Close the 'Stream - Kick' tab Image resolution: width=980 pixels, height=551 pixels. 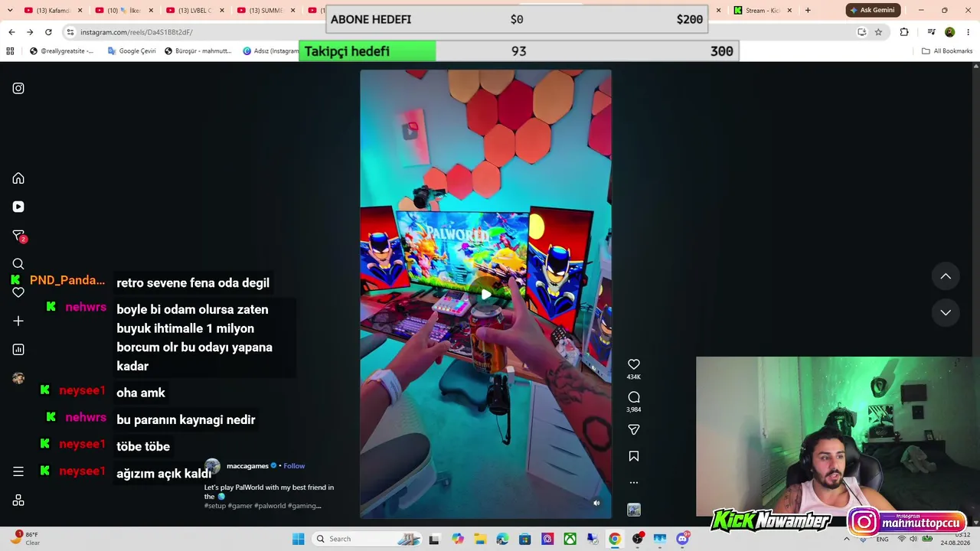[x=789, y=11]
